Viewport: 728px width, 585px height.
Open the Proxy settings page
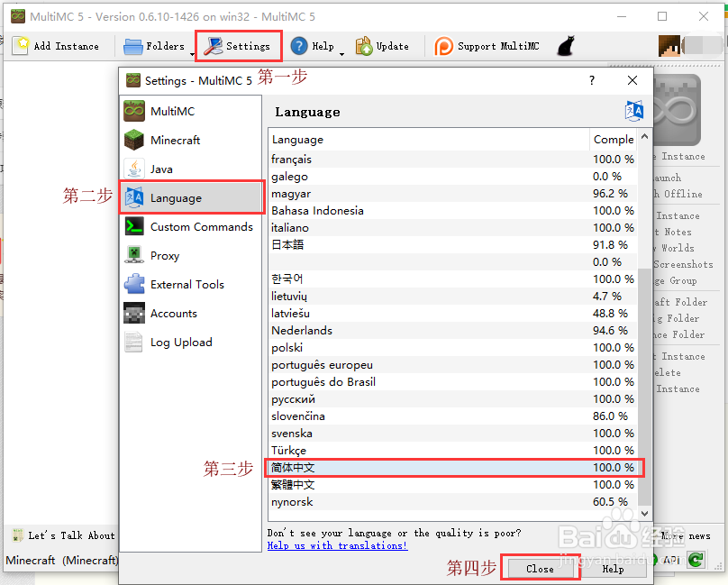190,256
